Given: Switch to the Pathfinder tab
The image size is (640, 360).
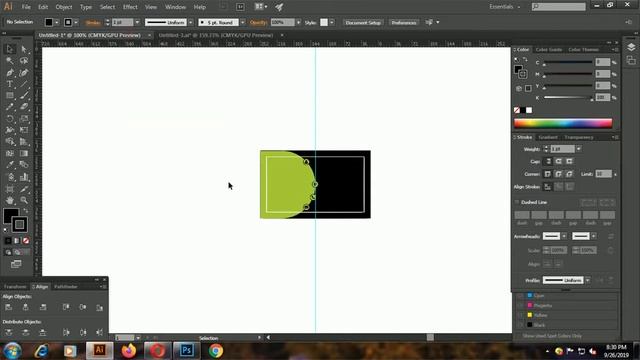Looking at the screenshot, I should coord(66,287).
